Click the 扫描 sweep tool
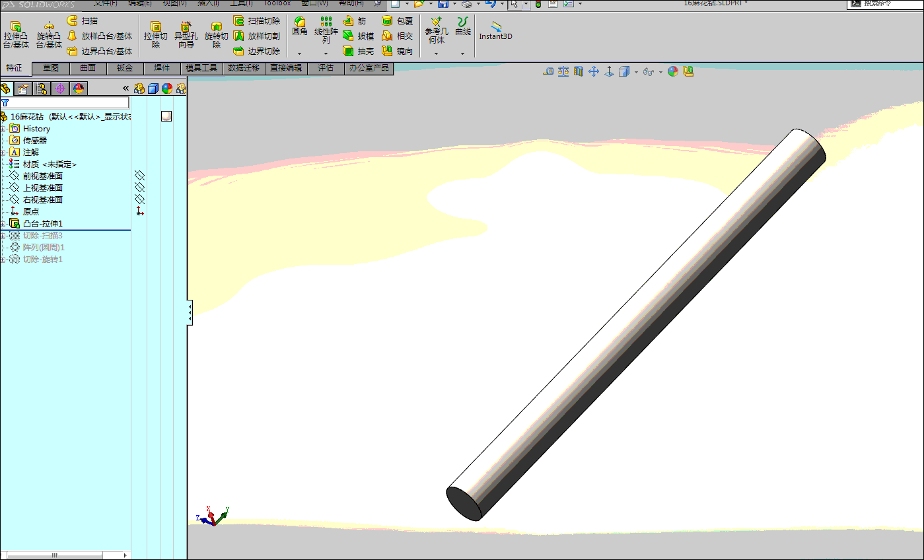 point(82,21)
